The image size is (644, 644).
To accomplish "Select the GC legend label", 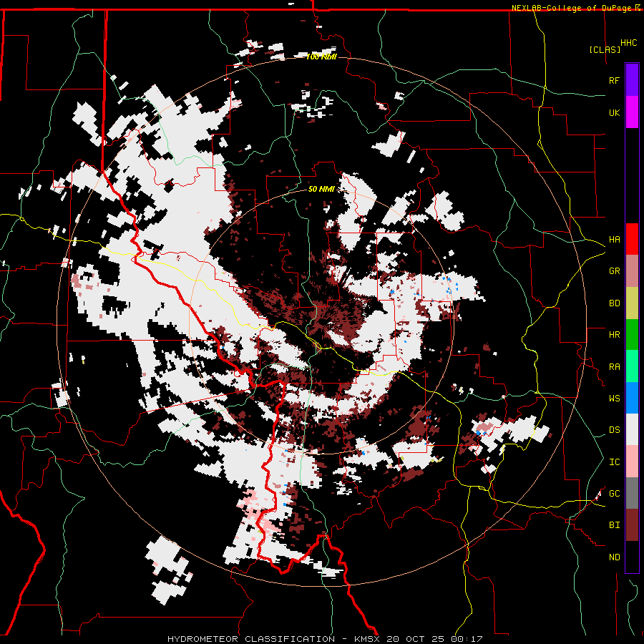I will (614, 494).
